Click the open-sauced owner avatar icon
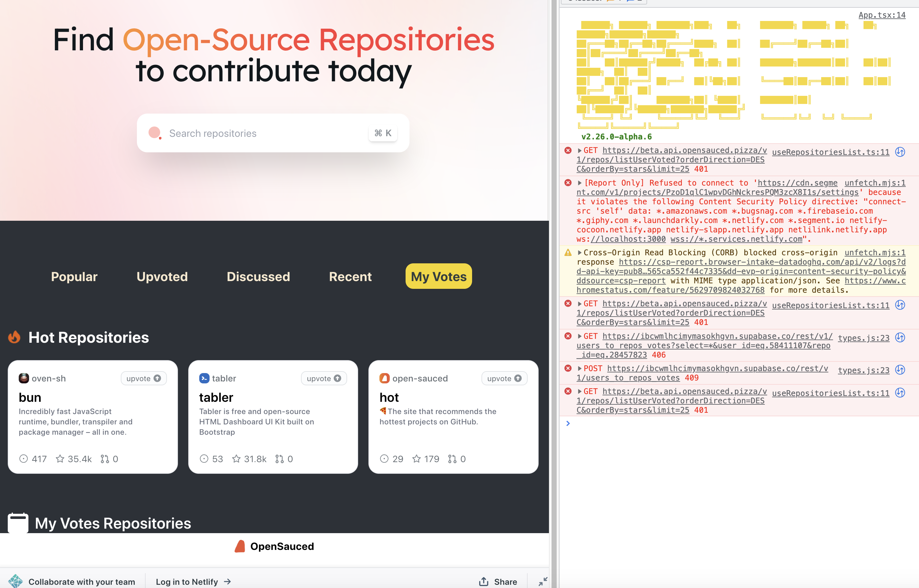Viewport: 919px width, 588px height. [x=384, y=378]
